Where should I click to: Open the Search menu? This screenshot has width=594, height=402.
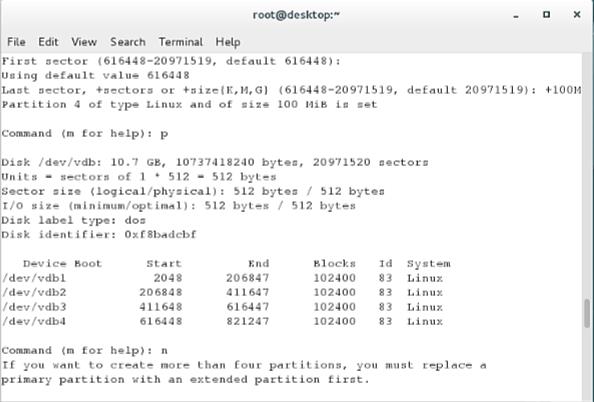coord(128,42)
